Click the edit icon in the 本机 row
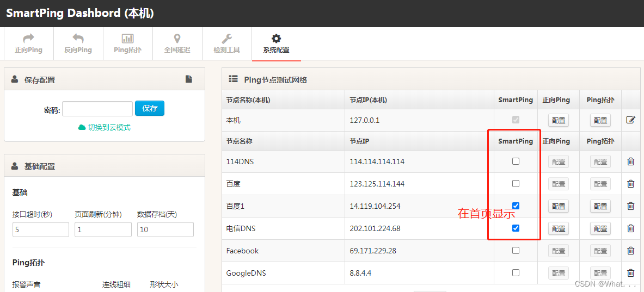Image resolution: width=644 pixels, height=292 pixels. coord(630,120)
